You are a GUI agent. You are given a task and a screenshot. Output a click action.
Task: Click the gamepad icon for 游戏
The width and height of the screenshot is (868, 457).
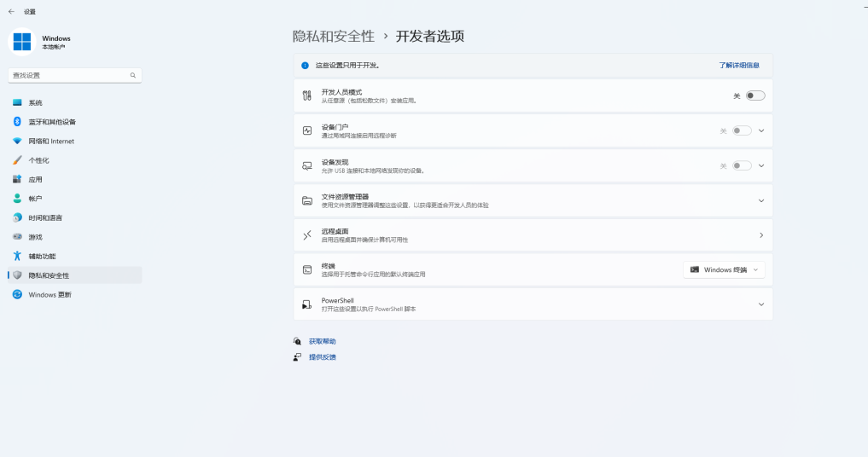point(17,237)
